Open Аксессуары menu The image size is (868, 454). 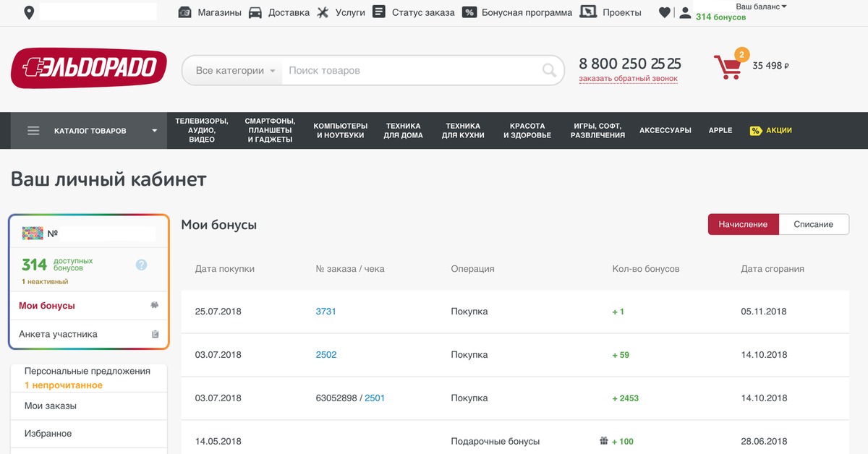click(x=665, y=131)
